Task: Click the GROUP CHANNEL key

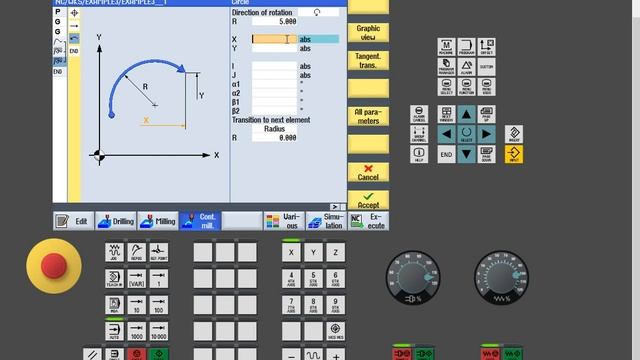Action: 419,134
